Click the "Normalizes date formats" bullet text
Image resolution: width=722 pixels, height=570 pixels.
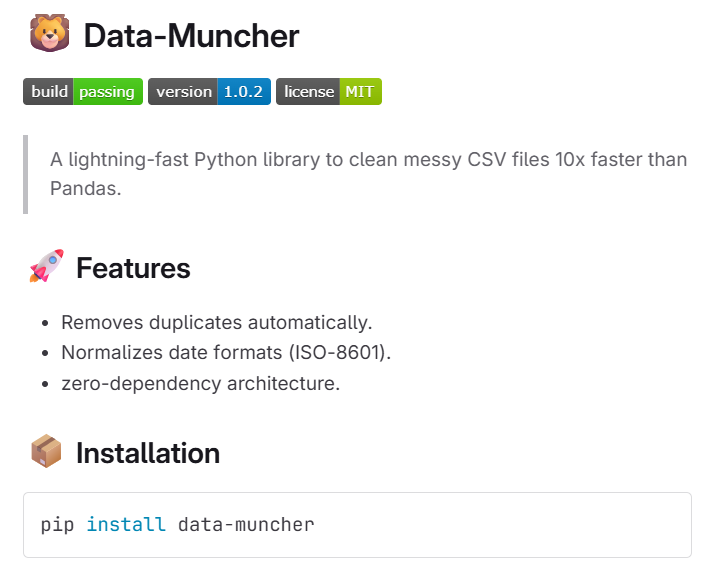pos(170,352)
